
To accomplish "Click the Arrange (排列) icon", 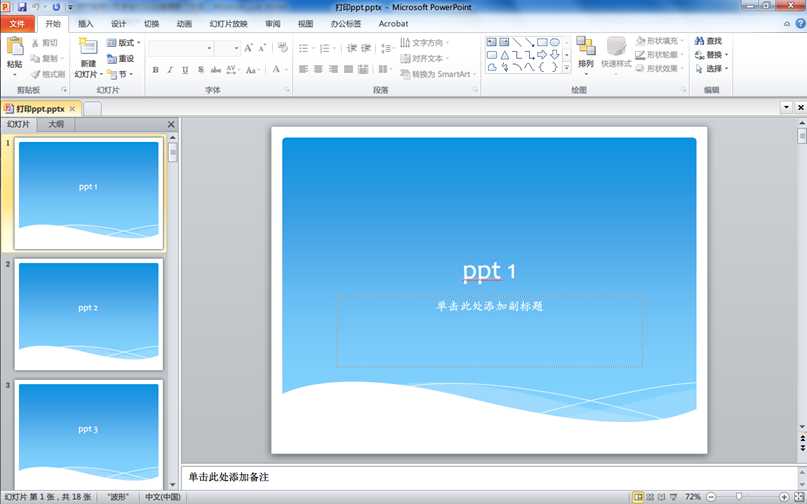I will (586, 46).
